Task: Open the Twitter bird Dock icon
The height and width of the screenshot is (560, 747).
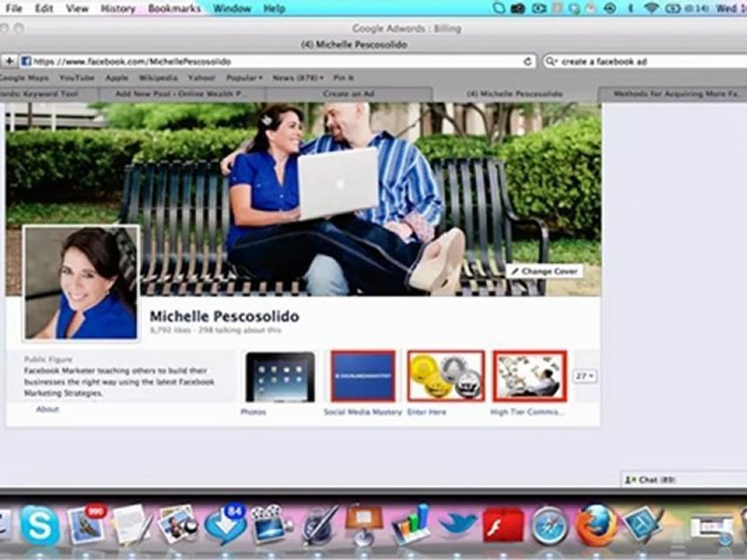Action: pos(458,525)
